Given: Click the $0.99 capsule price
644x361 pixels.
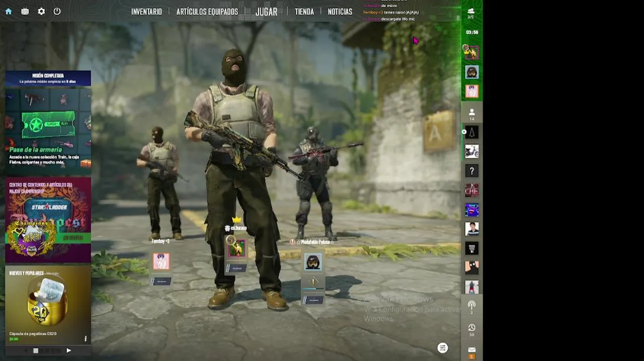Looking at the screenshot, I should tap(14, 339).
